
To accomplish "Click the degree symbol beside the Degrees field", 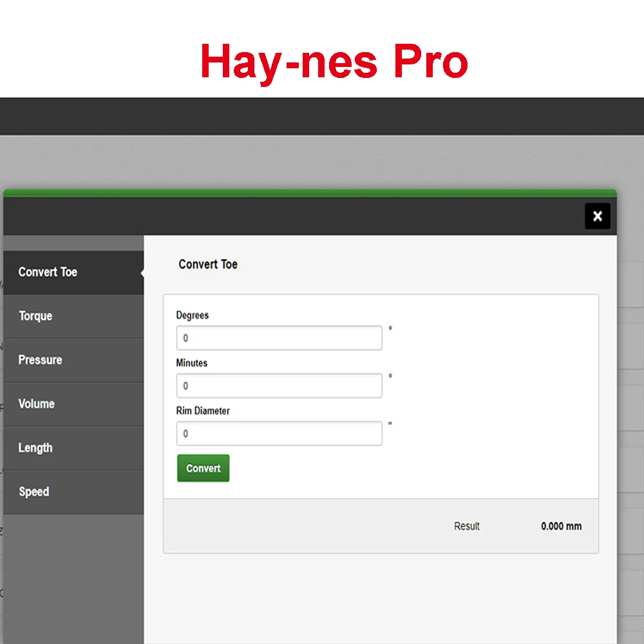I will click(390, 328).
